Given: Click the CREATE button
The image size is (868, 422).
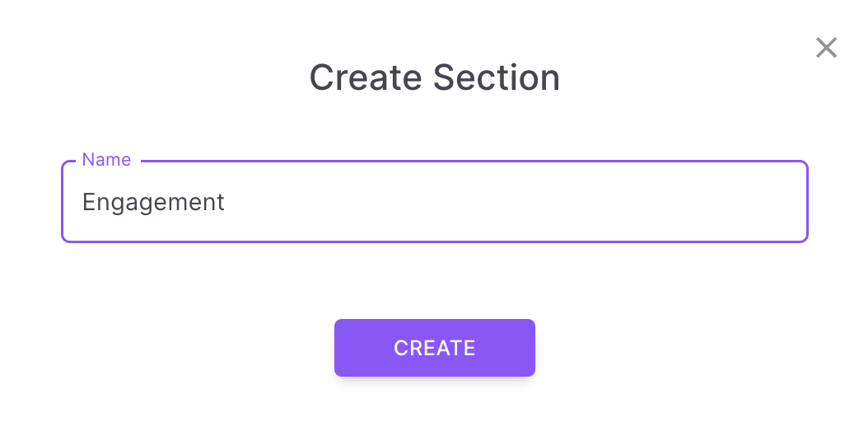Looking at the screenshot, I should click(x=434, y=348).
